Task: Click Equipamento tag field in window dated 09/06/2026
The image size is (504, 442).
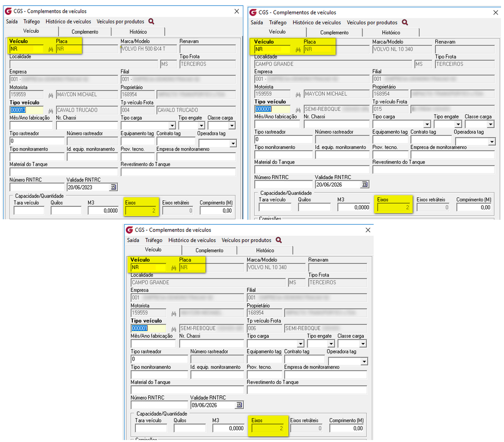Action: (265, 359)
